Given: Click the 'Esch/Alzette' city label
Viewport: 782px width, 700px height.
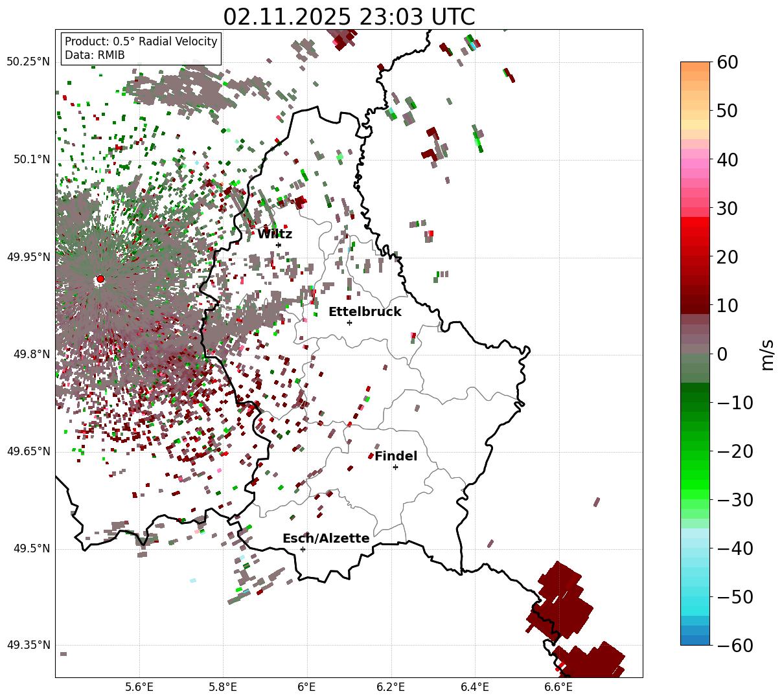Looking at the screenshot, I should click(x=326, y=539).
